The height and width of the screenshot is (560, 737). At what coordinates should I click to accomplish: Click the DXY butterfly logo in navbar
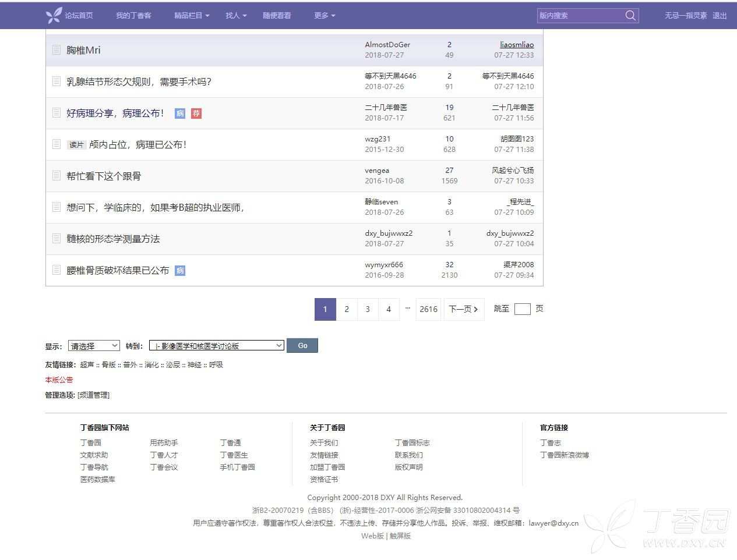(54, 15)
